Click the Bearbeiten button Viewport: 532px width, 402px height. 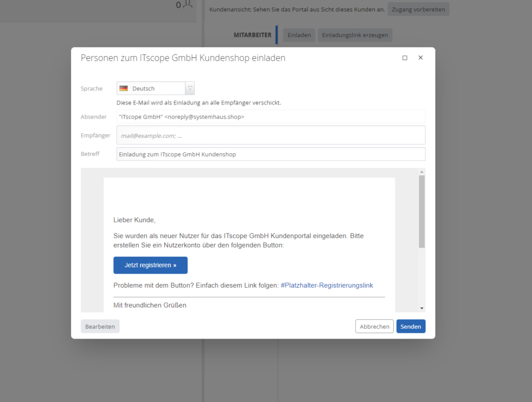click(x=100, y=326)
